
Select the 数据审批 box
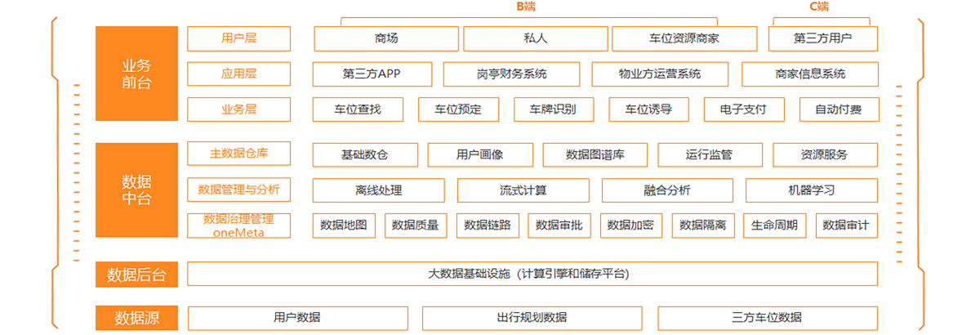(559, 226)
